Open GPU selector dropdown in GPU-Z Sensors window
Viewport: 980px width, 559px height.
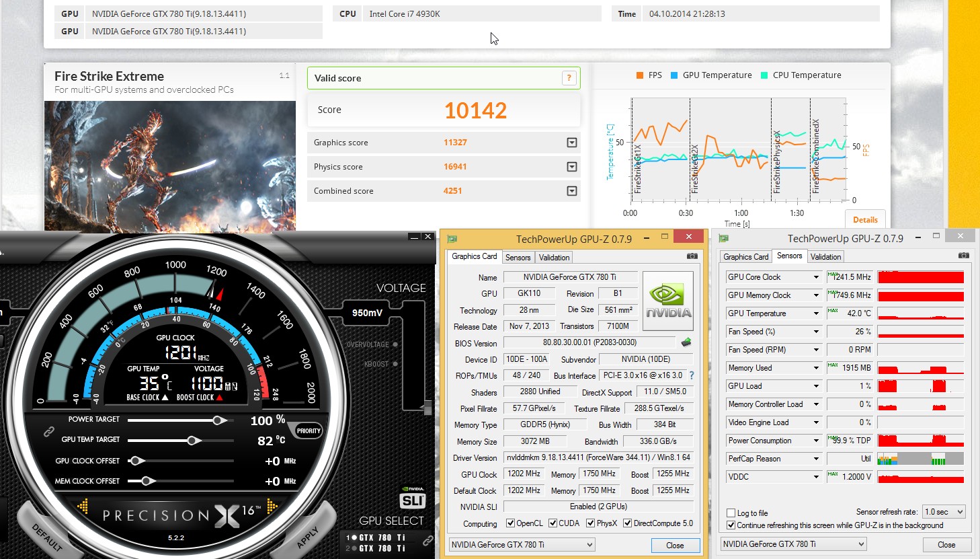click(793, 544)
